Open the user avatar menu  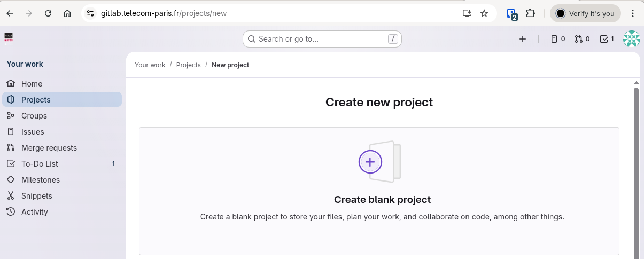pos(631,39)
